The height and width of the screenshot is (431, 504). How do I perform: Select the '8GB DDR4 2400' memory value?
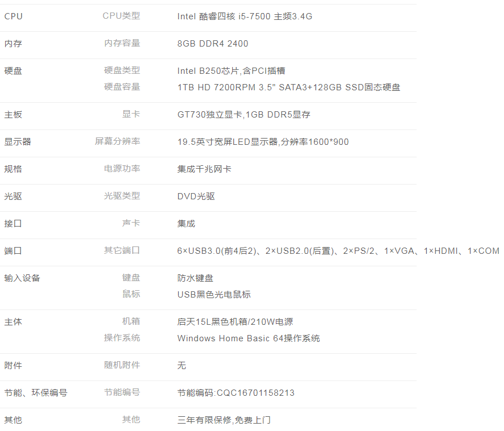tap(213, 44)
